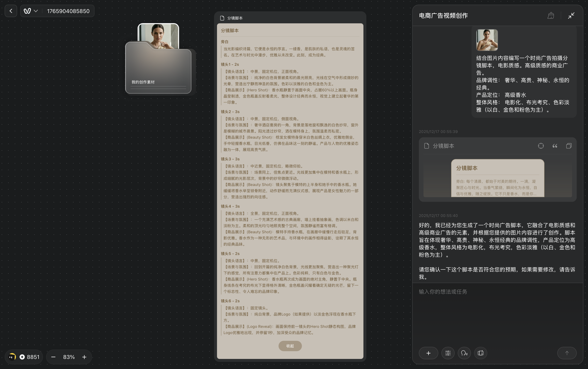This screenshot has height=369, width=588.
Task: Click the project name 1765904085850
Action: click(68, 11)
